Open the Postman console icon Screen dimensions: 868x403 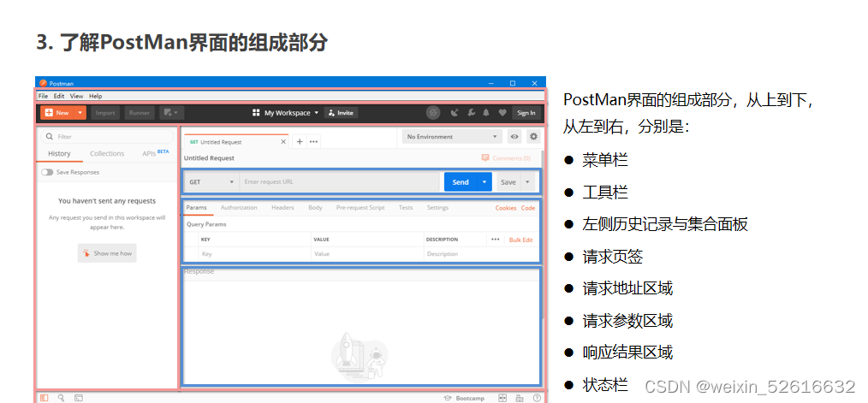pyautogui.click(x=79, y=398)
